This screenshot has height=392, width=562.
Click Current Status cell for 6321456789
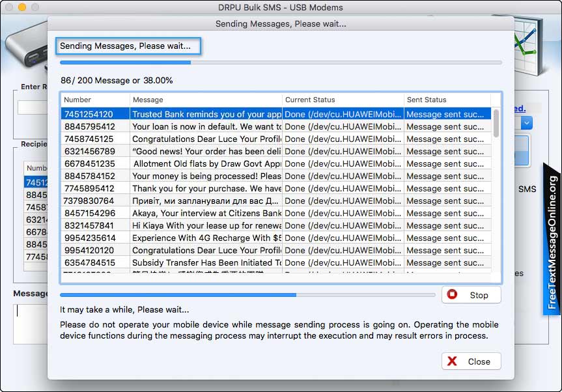[x=343, y=151]
